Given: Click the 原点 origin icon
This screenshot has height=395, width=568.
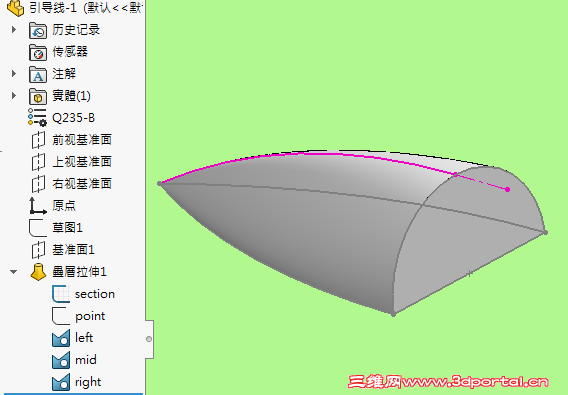Looking at the screenshot, I should click(38, 206).
